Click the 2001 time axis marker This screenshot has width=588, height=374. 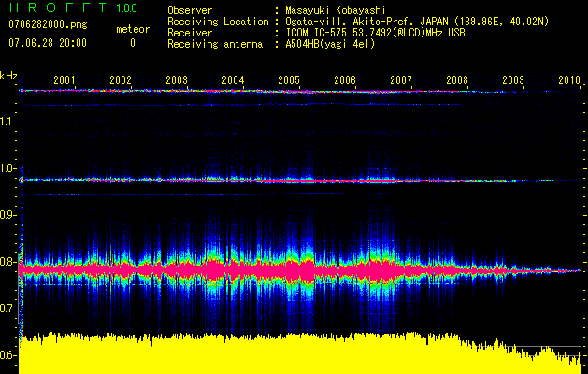(x=65, y=79)
